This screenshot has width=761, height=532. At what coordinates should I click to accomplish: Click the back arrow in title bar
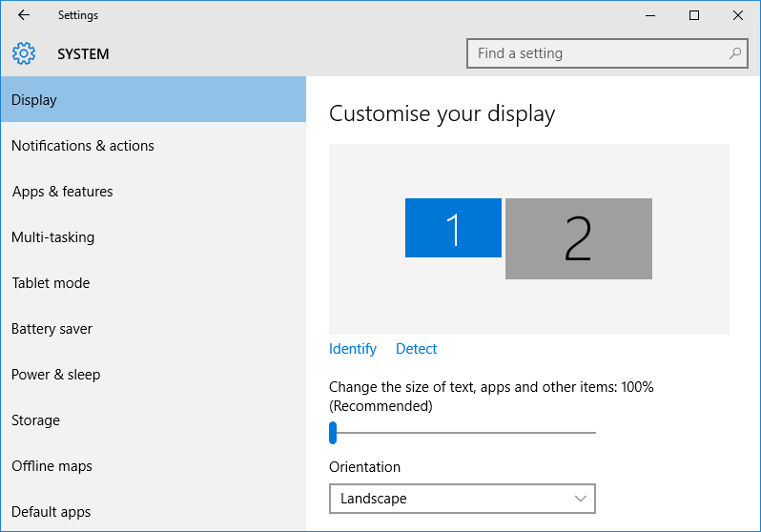pos(24,15)
